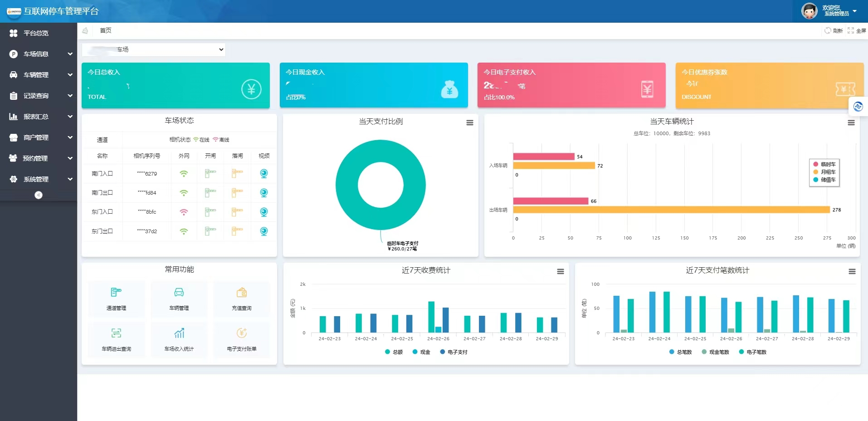Click 开闸 gate icon for 东门出口
868x421 pixels.
pyautogui.click(x=210, y=231)
